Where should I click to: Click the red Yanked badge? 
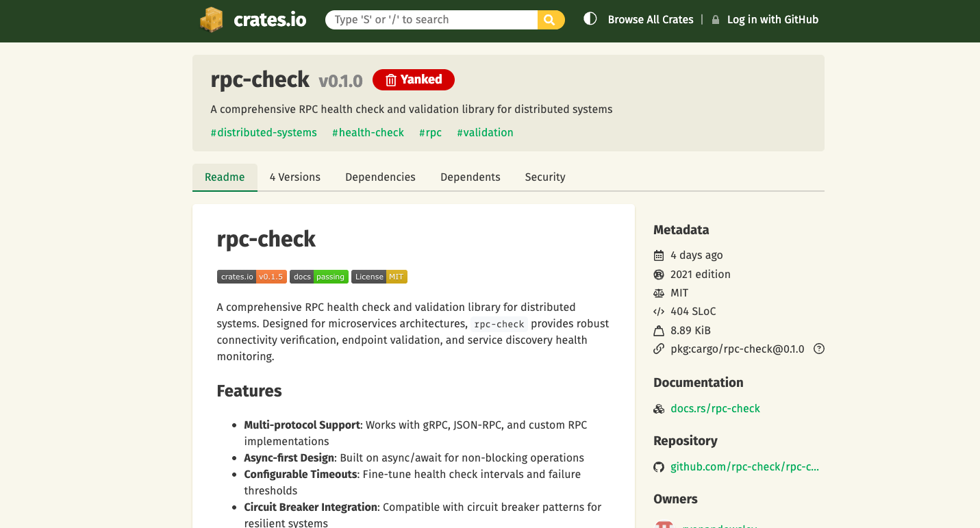pyautogui.click(x=413, y=79)
